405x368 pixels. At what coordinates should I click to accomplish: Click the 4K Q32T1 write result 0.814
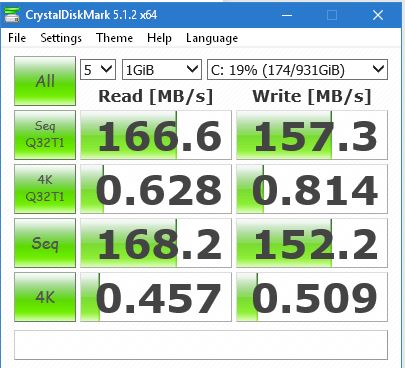(312, 189)
